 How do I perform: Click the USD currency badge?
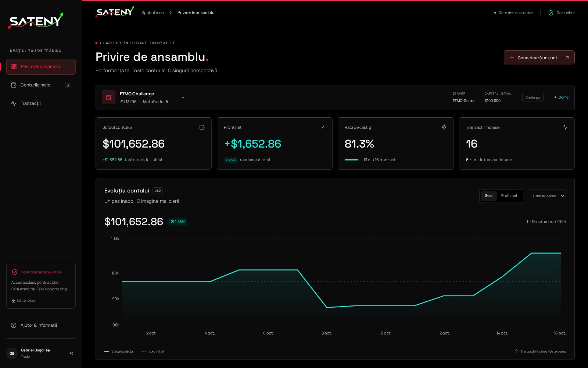point(158,191)
